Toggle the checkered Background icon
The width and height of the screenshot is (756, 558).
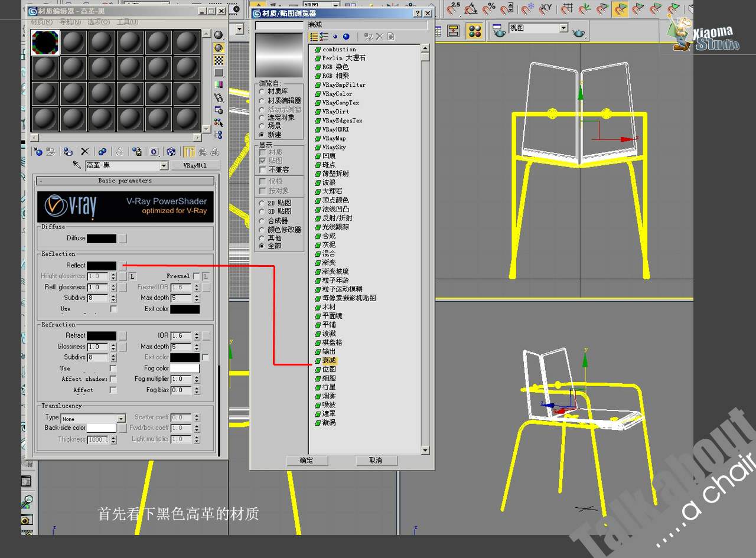[219, 60]
